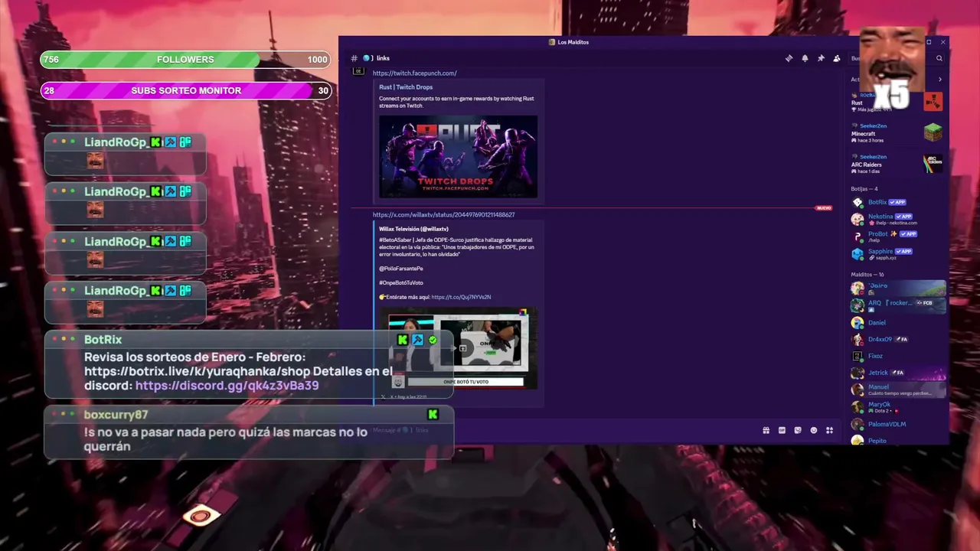Click boxcurry87 username in chat overlay
This screenshot has height=551, width=980.
[x=116, y=415]
